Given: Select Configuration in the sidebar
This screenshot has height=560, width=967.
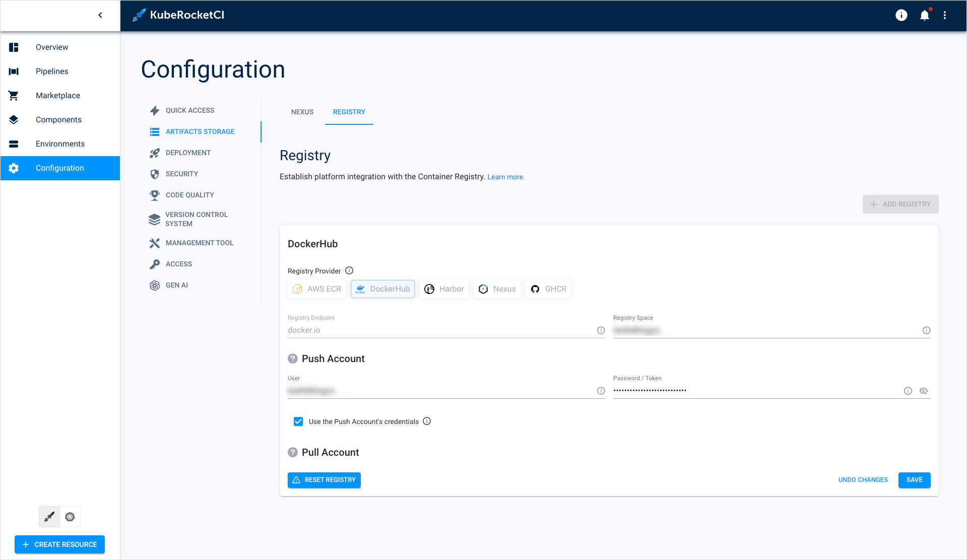Looking at the screenshot, I should (x=60, y=168).
